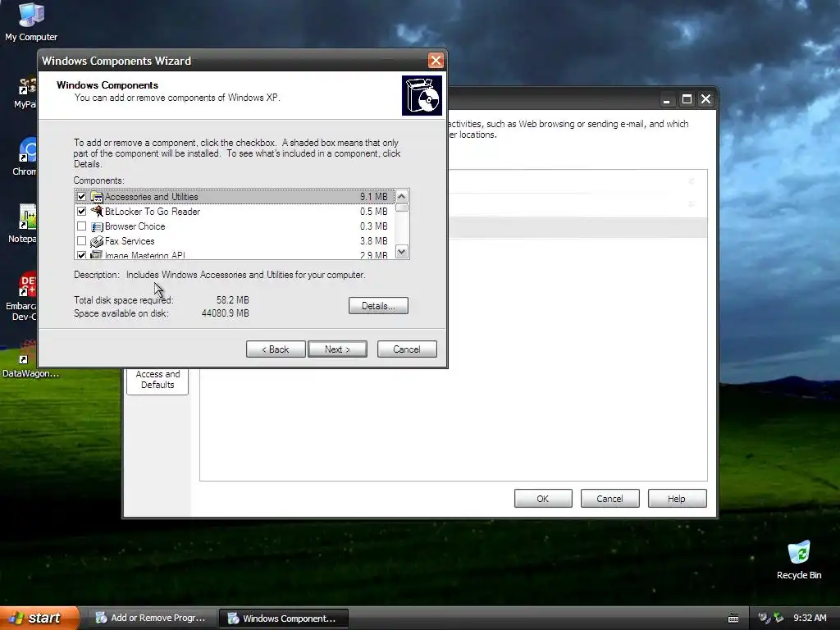Viewport: 840px width, 630px height.
Task: Uncheck the BitLocker To Go Reader checkbox
Action: pyautogui.click(x=81, y=212)
